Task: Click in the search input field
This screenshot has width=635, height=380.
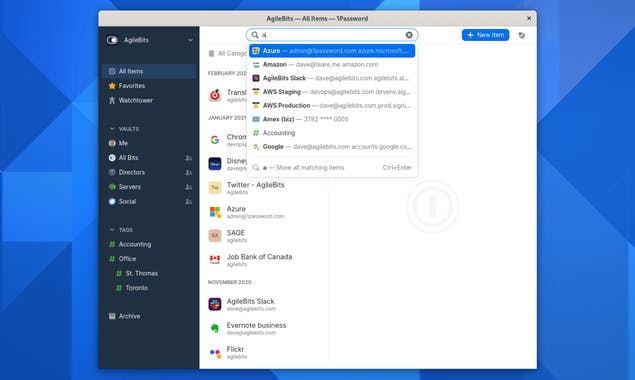Action: point(333,35)
